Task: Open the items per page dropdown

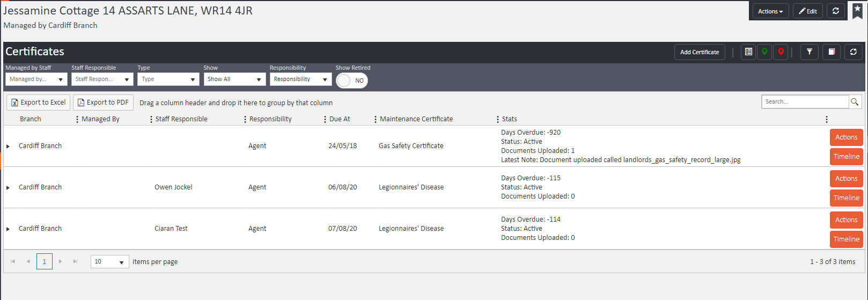Action: coord(109,262)
